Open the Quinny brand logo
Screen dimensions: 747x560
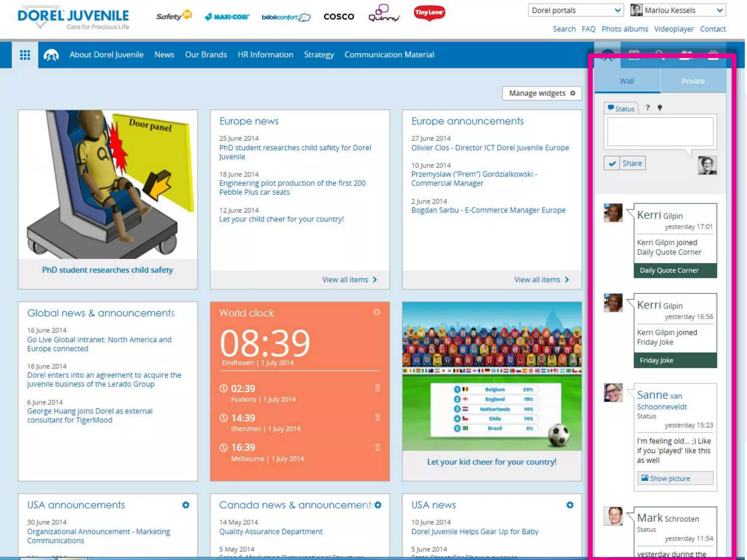tap(384, 13)
